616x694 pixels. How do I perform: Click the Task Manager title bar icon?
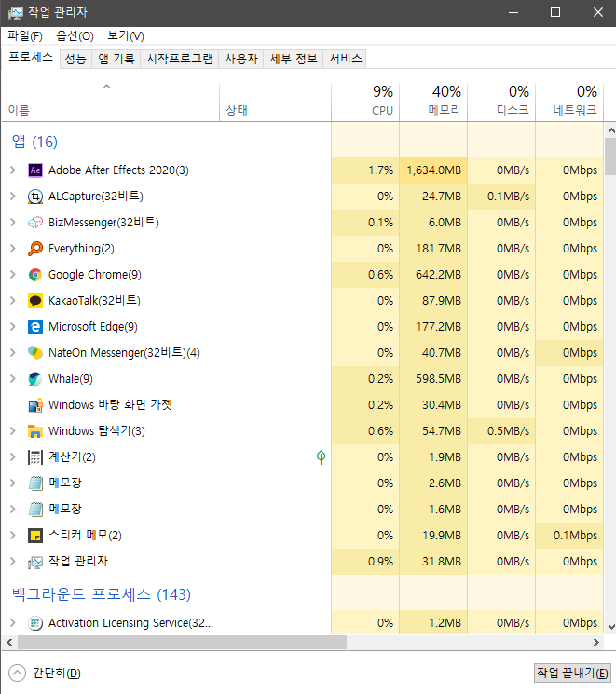click(15, 12)
